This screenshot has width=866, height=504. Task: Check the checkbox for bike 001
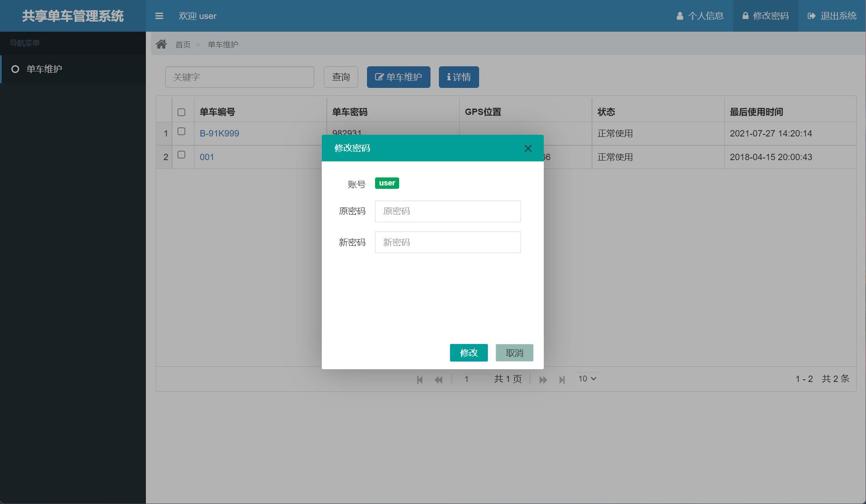[182, 155]
